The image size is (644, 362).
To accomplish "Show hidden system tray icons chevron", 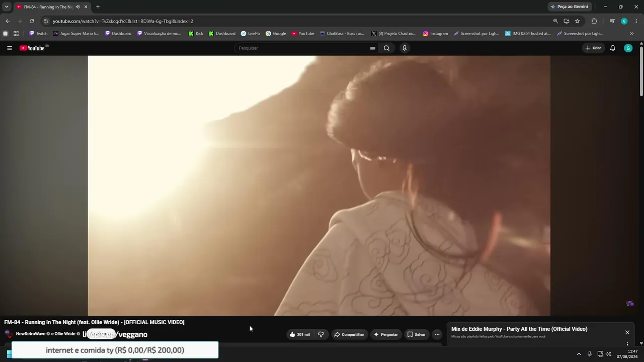I will pos(579,354).
